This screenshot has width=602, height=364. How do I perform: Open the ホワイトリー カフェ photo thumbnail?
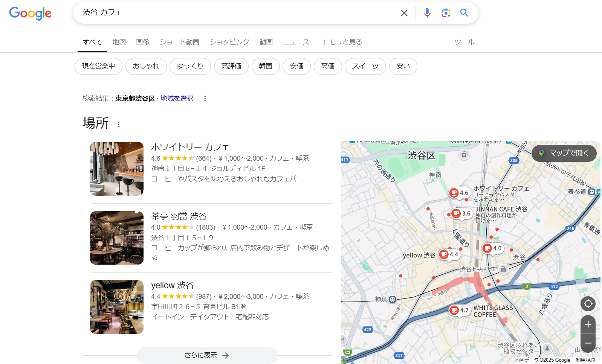point(117,169)
